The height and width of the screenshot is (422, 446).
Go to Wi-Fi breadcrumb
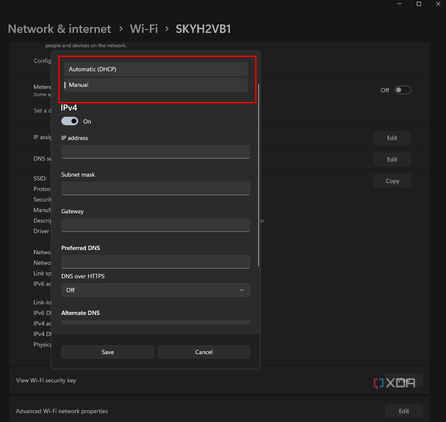click(x=144, y=29)
